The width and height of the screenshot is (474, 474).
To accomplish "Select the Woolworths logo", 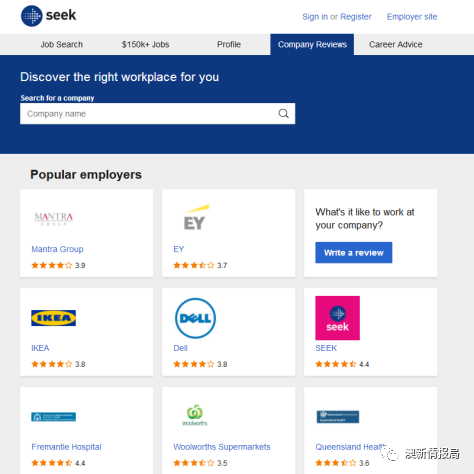I will click(x=195, y=415).
